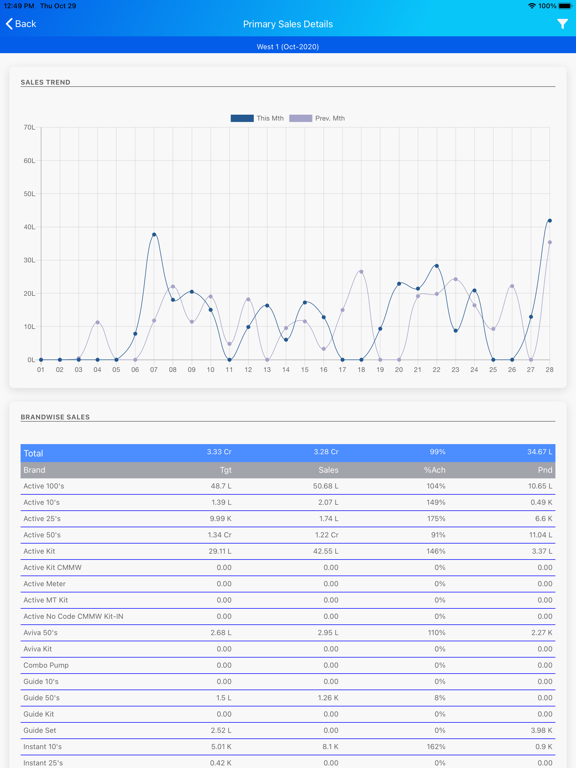
Task: Click the 50.68 L sales value
Action: click(326, 486)
